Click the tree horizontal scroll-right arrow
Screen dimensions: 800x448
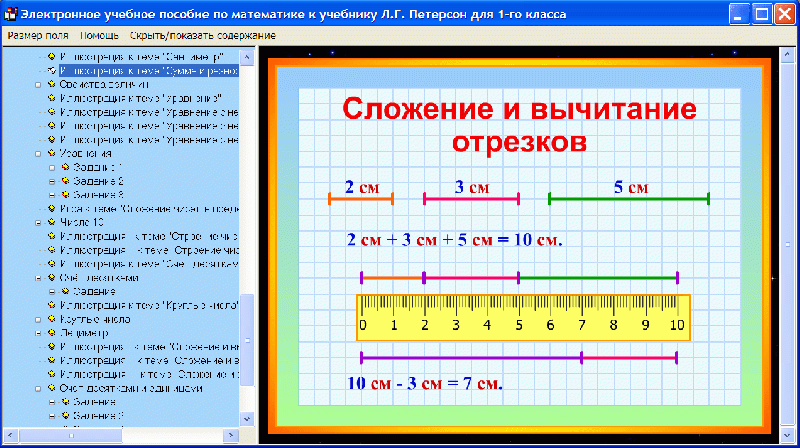(x=231, y=435)
